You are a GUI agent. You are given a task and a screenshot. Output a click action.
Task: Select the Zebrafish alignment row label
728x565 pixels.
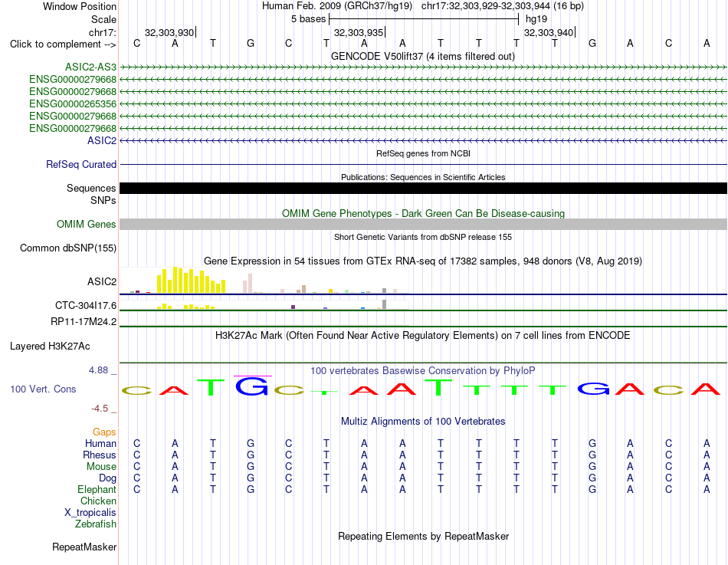pyautogui.click(x=96, y=524)
